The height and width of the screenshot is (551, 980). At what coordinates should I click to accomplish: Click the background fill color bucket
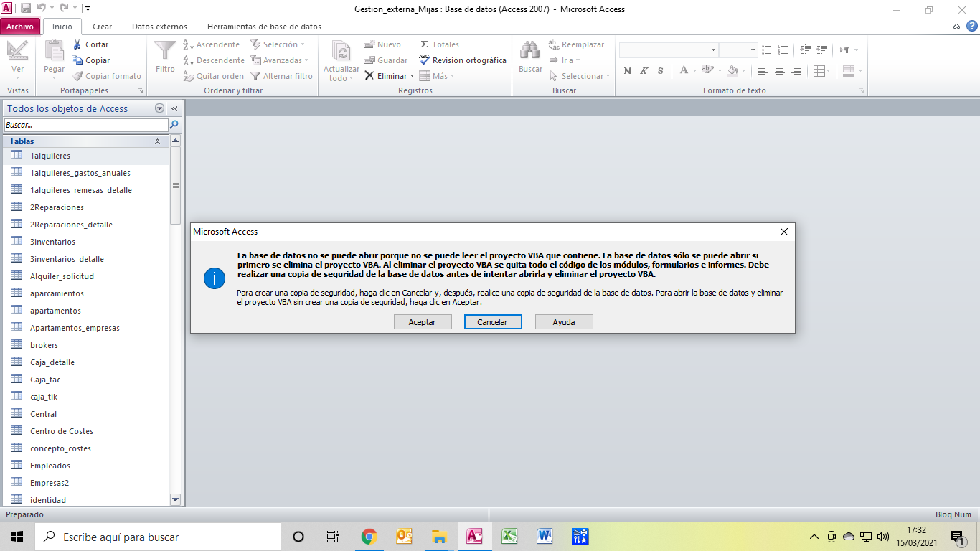732,70
